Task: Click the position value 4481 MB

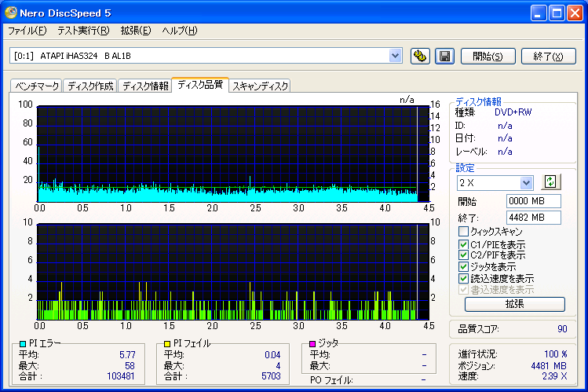Action: click(x=549, y=366)
